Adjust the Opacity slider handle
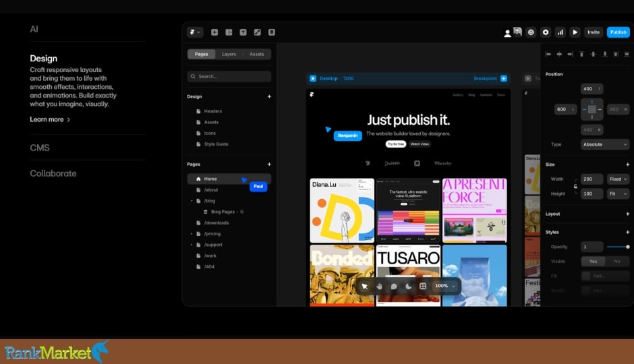 [627, 247]
